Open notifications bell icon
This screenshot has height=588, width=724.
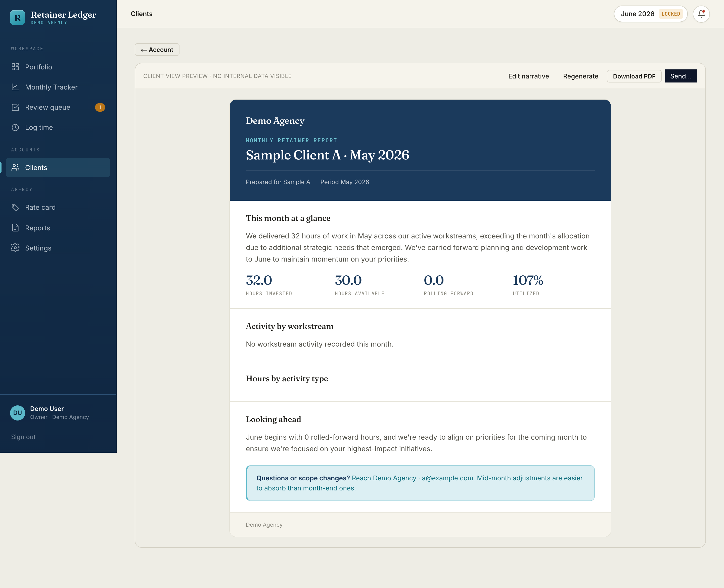[x=701, y=14]
